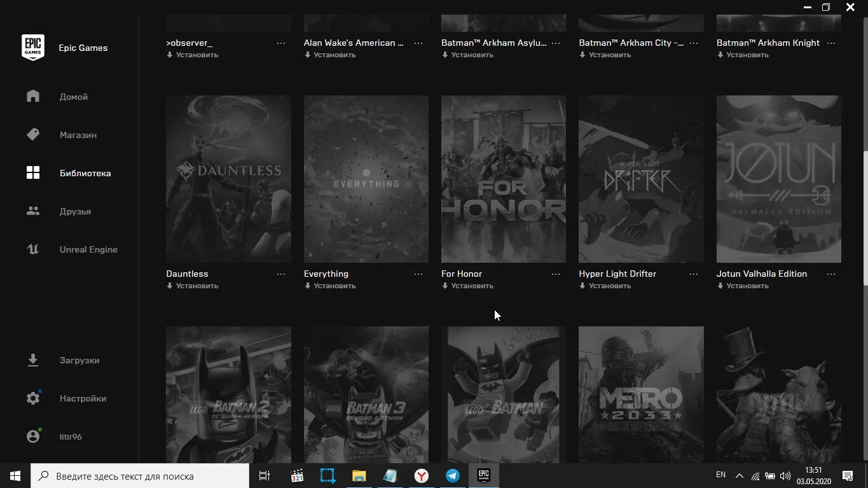Viewport: 868px width, 488px height.
Task: Click the price tag icon beside Магазин
Action: pos(33,134)
